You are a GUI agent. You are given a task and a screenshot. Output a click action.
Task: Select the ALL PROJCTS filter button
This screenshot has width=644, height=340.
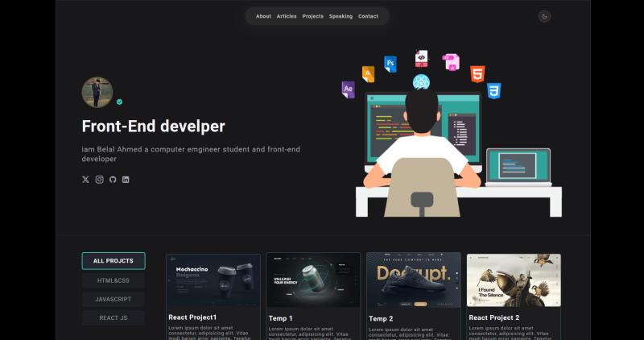coord(114,261)
